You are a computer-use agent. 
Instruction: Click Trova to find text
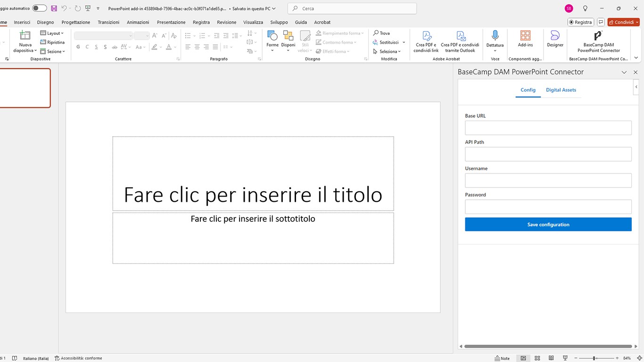[x=381, y=33]
